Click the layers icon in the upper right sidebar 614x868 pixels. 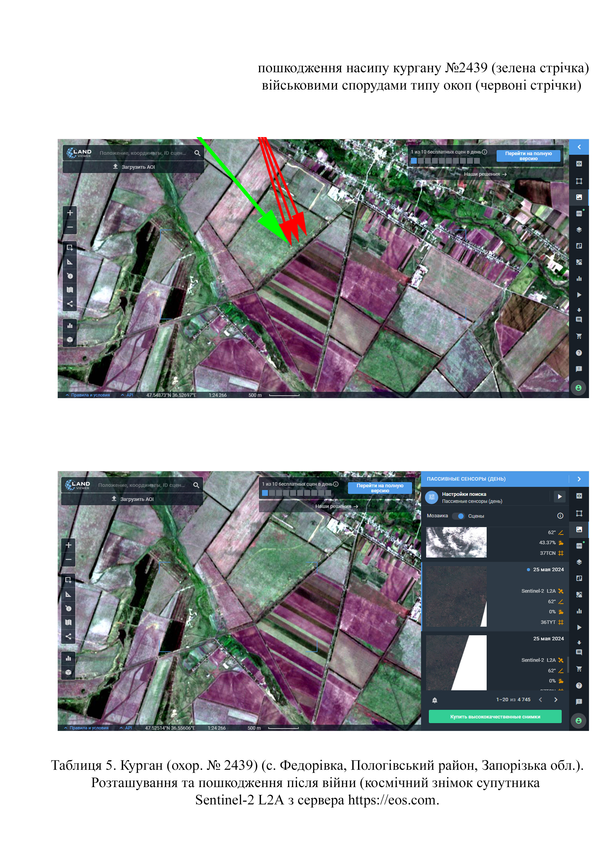coord(579,229)
